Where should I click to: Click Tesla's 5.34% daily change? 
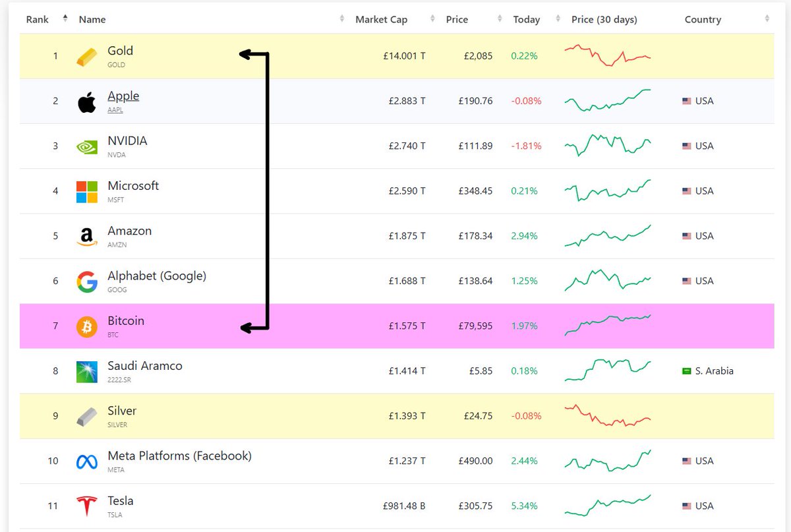(x=524, y=506)
